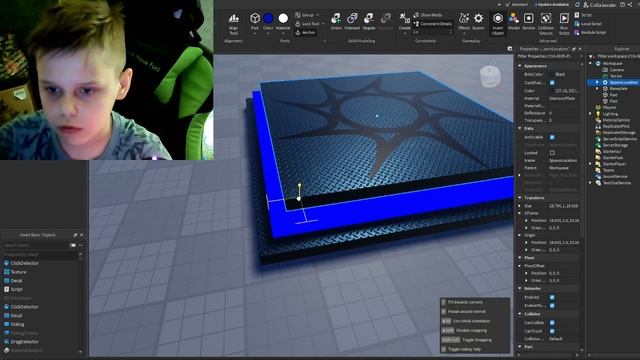The image size is (640, 360).
Task: Collapse the Pivot properties section
Action: [520, 258]
